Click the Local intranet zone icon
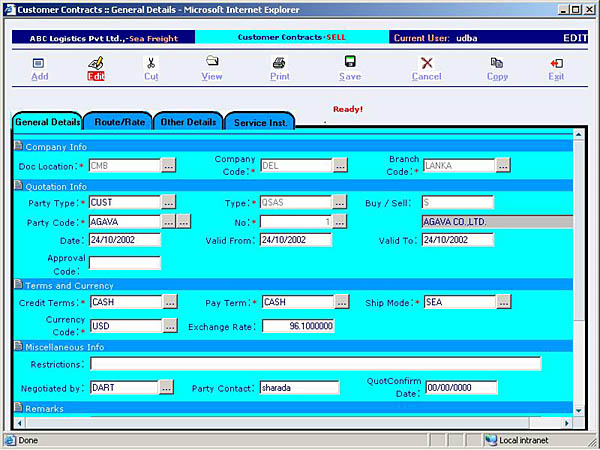The height and width of the screenshot is (450, 600). point(491,440)
